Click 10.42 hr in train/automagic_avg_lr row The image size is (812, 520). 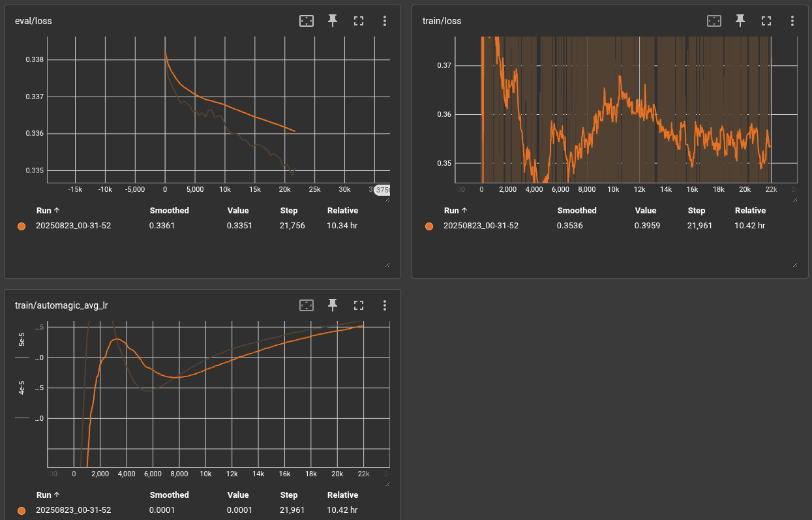tap(342, 510)
